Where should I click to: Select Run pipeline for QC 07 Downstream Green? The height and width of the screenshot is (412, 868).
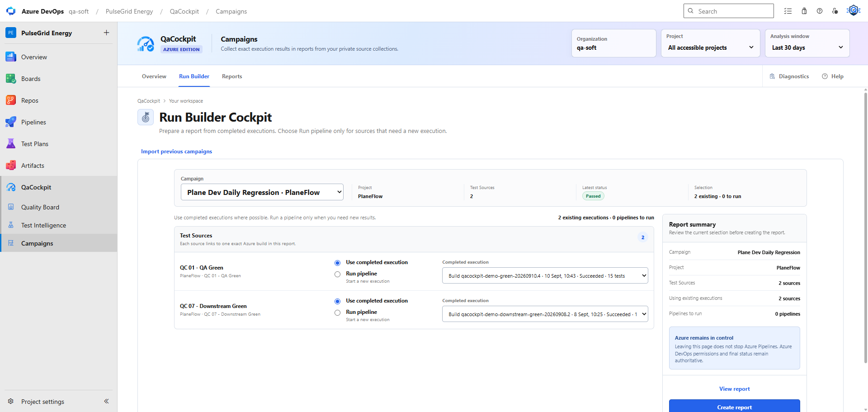(x=337, y=313)
